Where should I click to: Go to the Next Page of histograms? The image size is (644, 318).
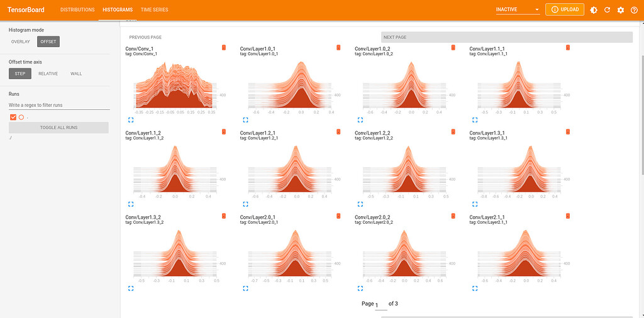[x=506, y=37]
